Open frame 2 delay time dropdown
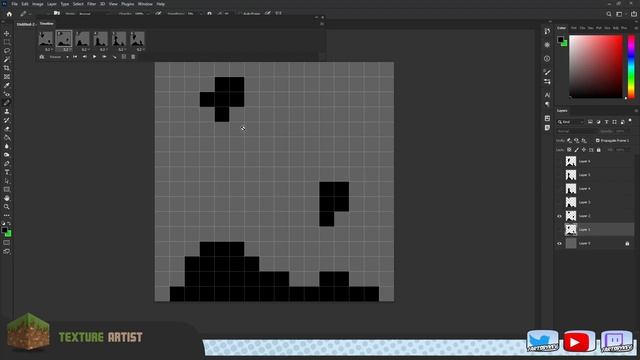Screen dimensions: 640x360 pos(67,49)
